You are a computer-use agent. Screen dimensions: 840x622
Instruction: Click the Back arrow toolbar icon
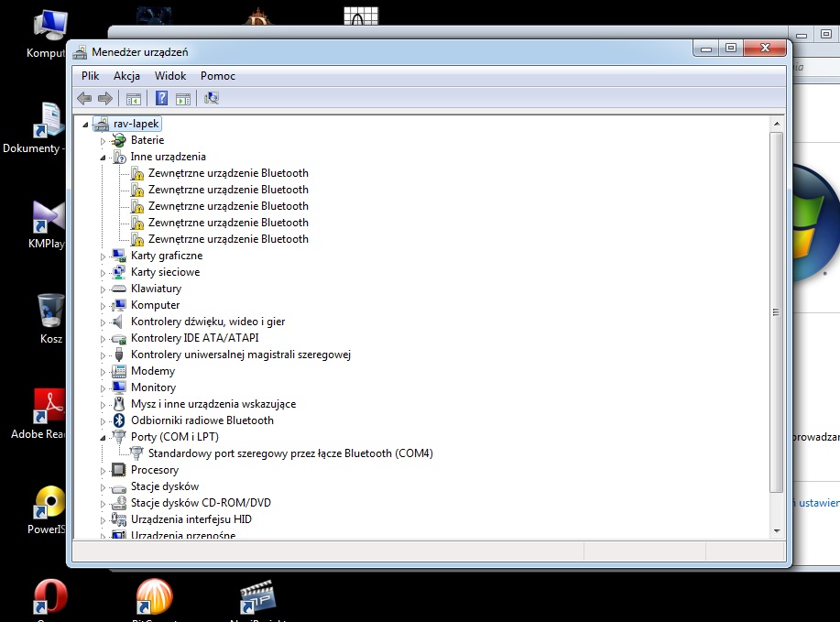click(84, 98)
